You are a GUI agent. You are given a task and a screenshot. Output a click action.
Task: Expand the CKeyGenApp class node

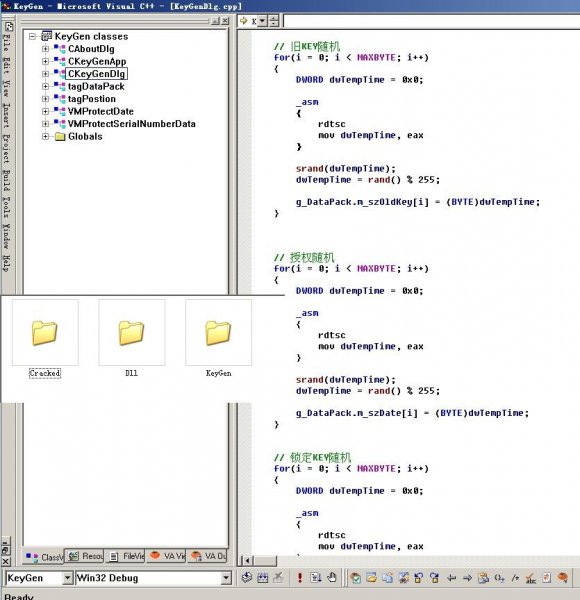click(46, 61)
